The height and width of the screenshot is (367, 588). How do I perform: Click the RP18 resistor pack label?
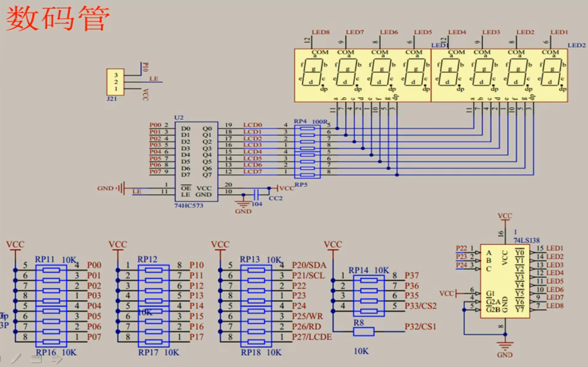[250, 352]
